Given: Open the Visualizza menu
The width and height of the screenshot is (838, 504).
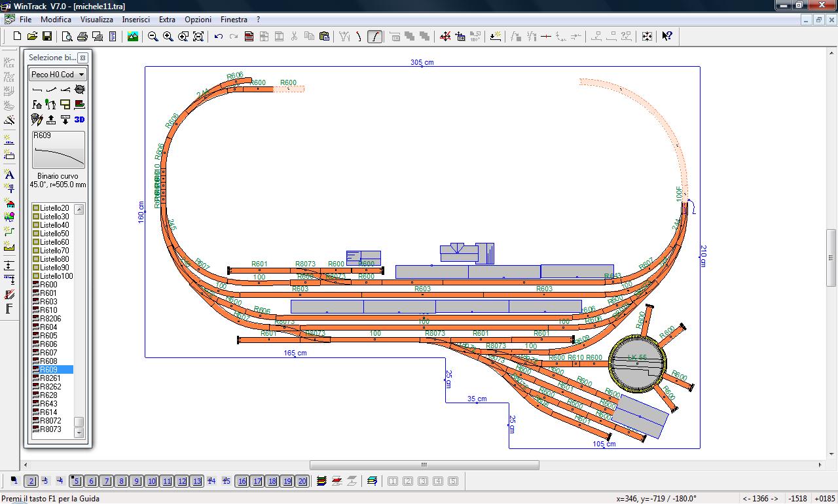Looking at the screenshot, I should [97, 20].
